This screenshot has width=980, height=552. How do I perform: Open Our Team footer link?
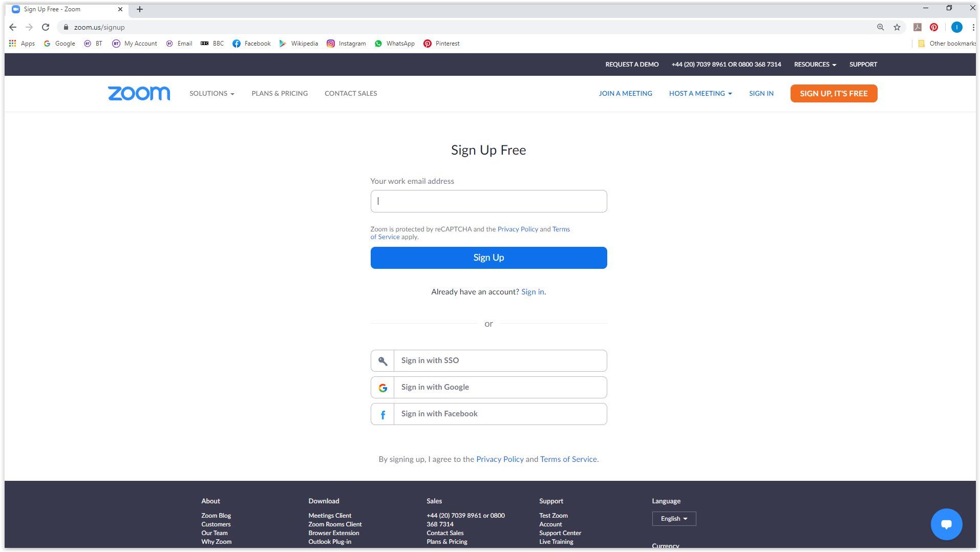(215, 533)
